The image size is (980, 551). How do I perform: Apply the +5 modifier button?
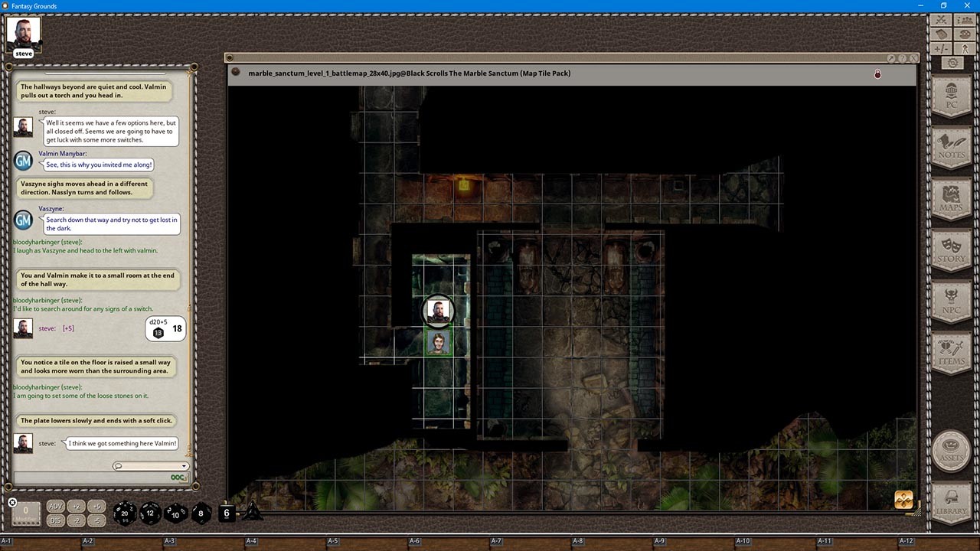(96, 506)
